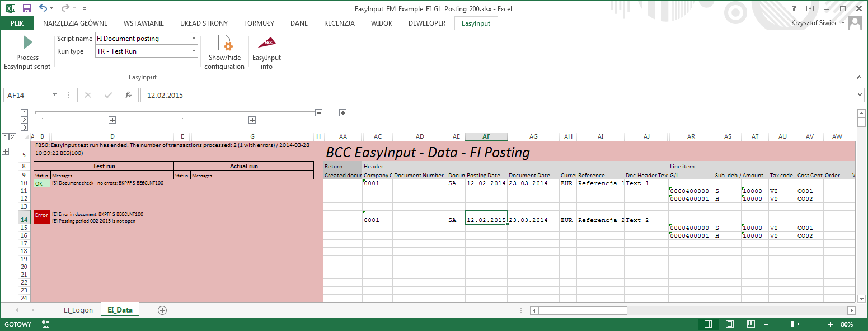Open the Run type dropdown
868x331 pixels.
tap(194, 51)
